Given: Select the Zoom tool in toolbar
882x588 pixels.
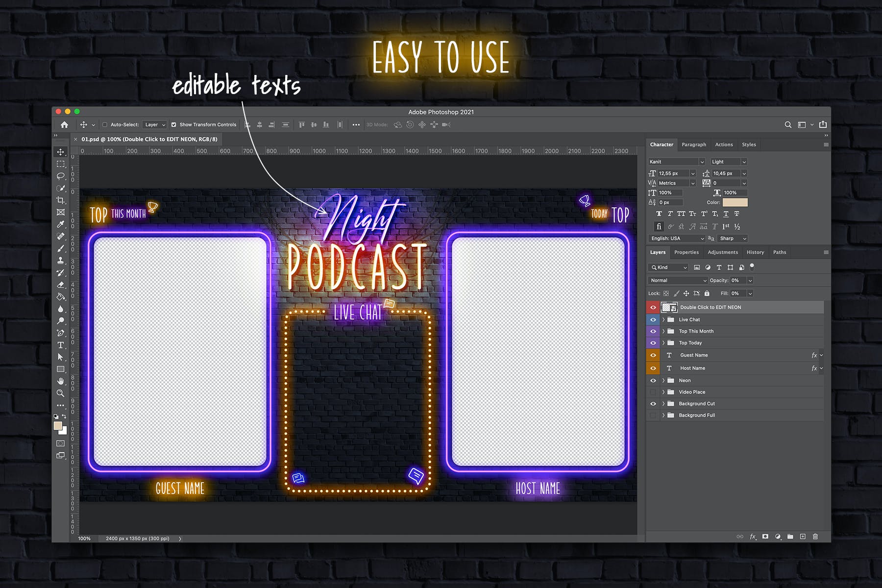Looking at the screenshot, I should click(x=61, y=393).
